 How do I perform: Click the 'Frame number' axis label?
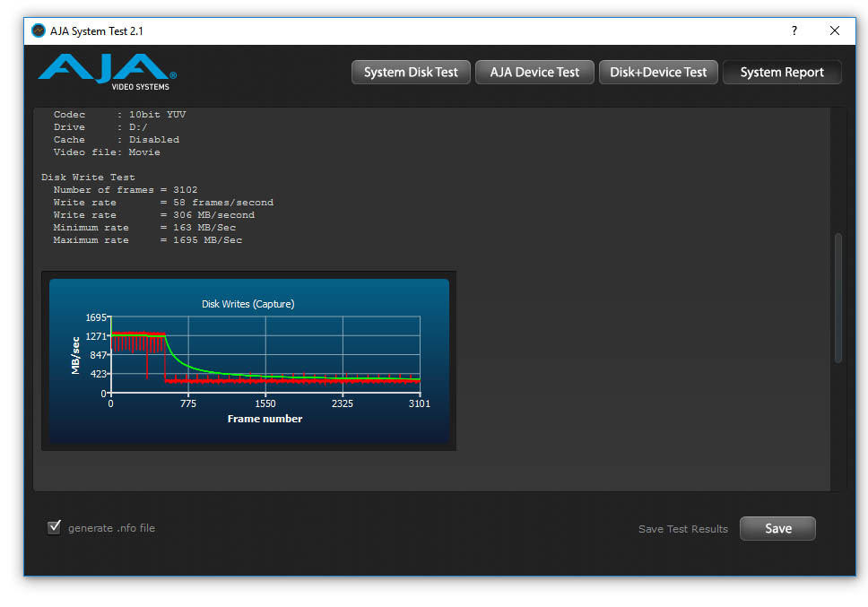coord(265,419)
